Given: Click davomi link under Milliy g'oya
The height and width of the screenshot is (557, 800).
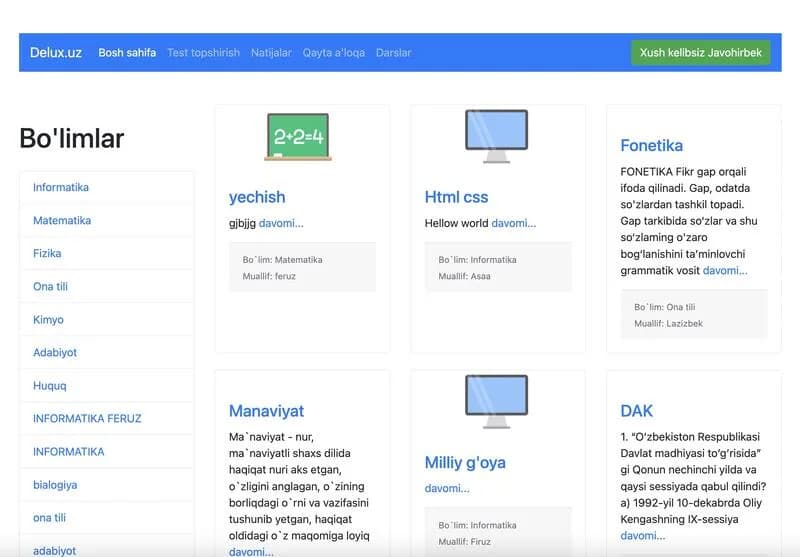Looking at the screenshot, I should click(447, 489).
